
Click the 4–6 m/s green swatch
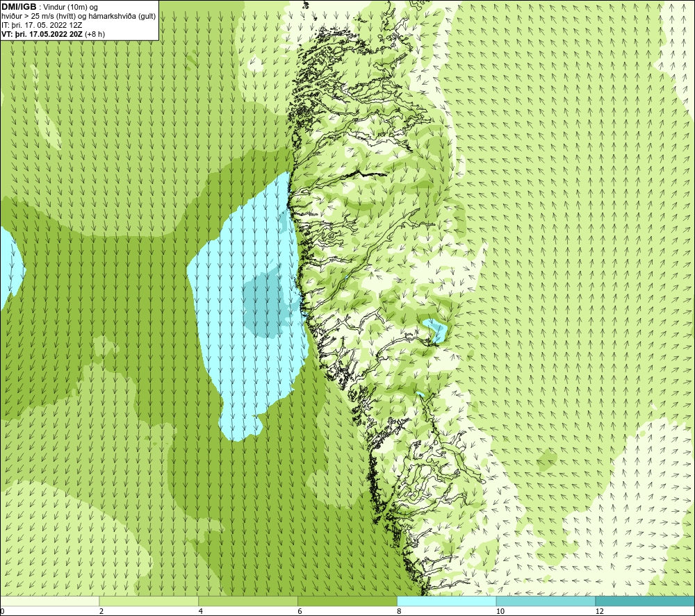(248, 601)
